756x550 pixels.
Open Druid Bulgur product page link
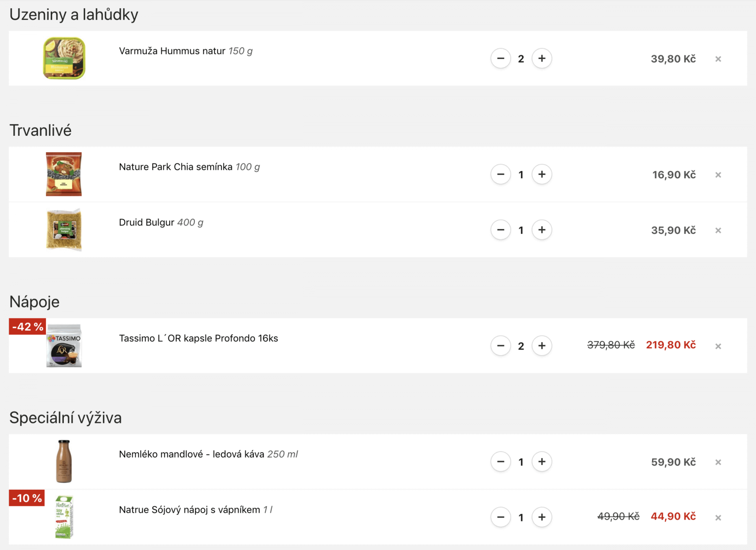pyautogui.click(x=146, y=222)
